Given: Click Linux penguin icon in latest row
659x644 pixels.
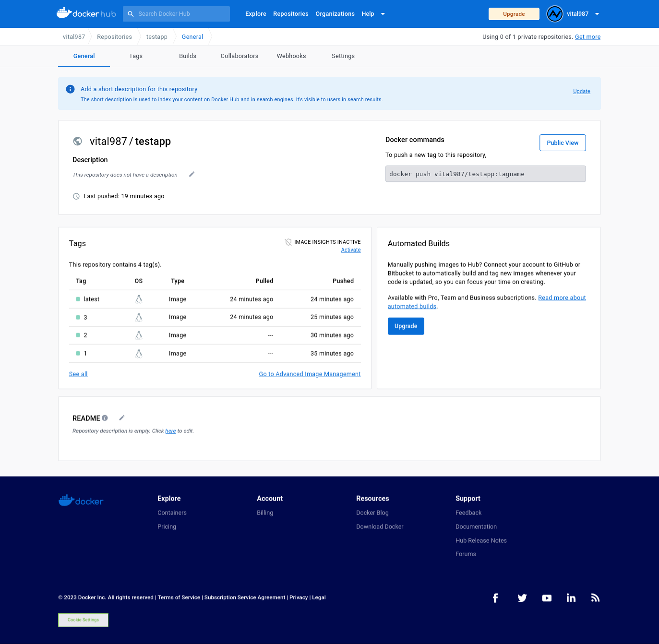Looking at the screenshot, I should tap(139, 299).
